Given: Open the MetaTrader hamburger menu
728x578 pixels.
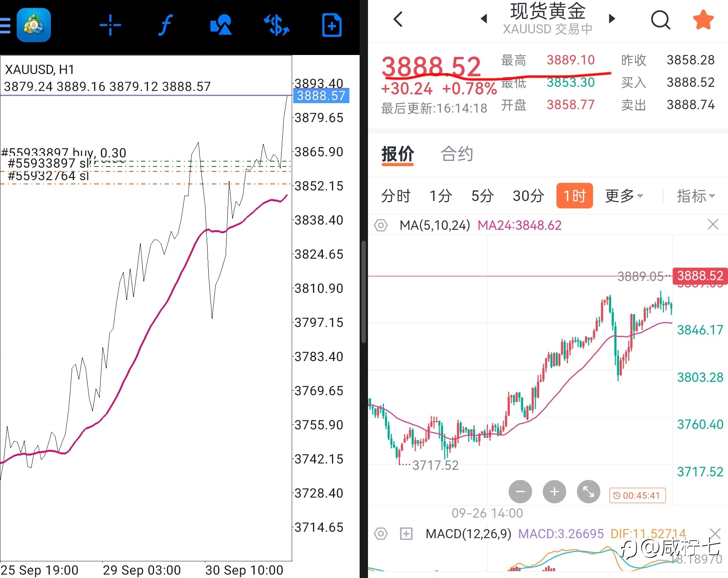Looking at the screenshot, I should click(x=5, y=25).
